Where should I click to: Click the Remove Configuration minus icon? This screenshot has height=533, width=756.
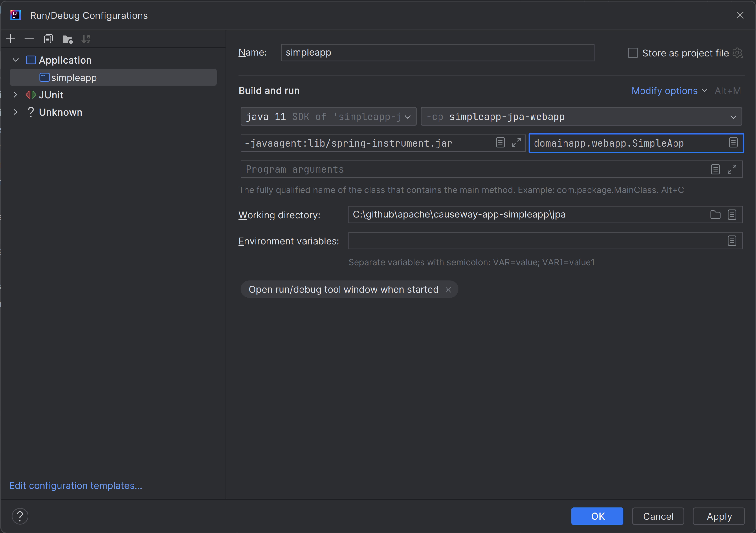click(29, 39)
